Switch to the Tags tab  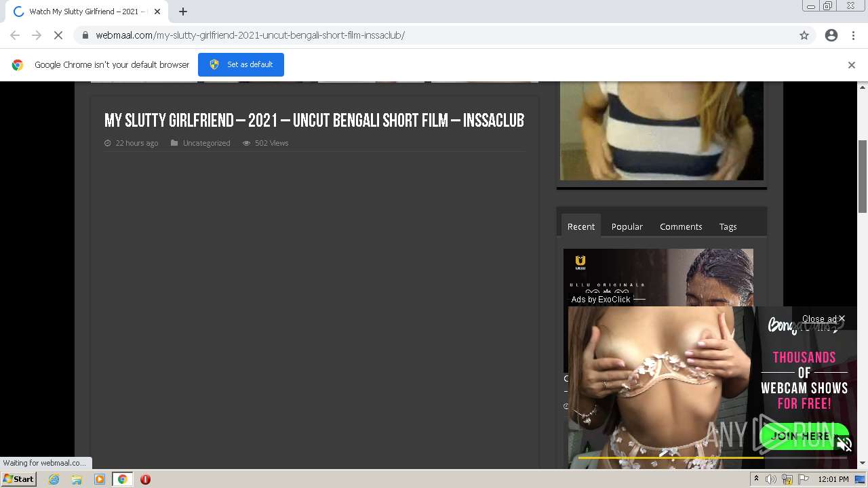pos(728,226)
